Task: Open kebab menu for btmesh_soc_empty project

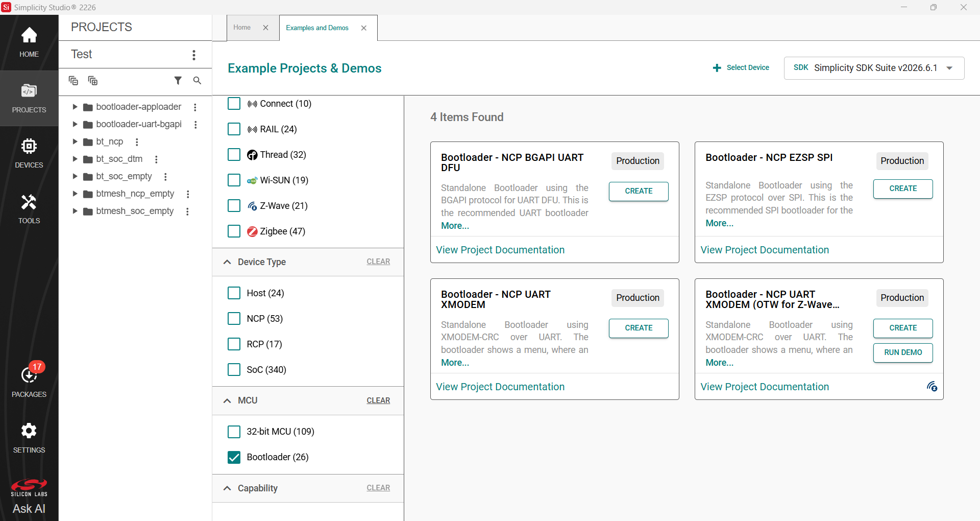Action: 188,211
